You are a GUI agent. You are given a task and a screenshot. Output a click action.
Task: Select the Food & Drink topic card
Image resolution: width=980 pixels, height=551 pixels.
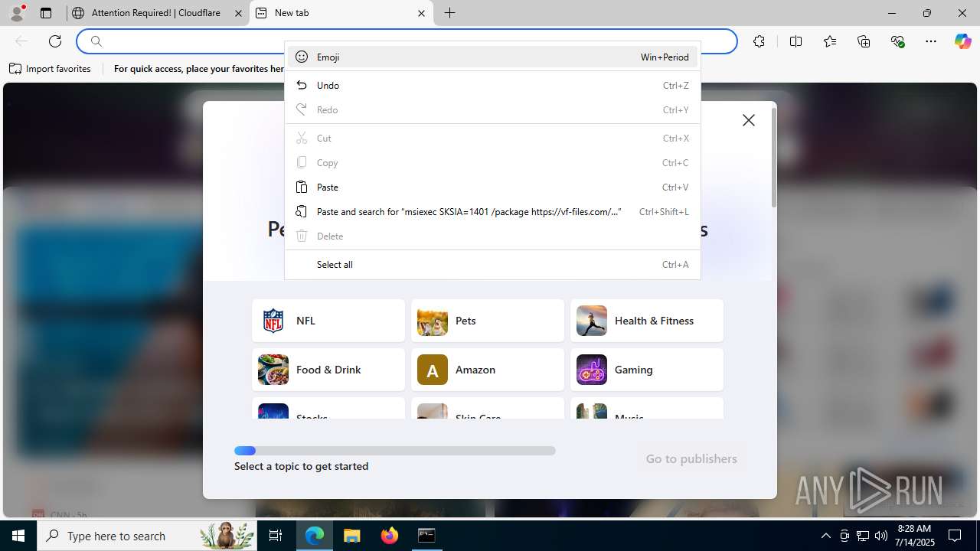[328, 370]
